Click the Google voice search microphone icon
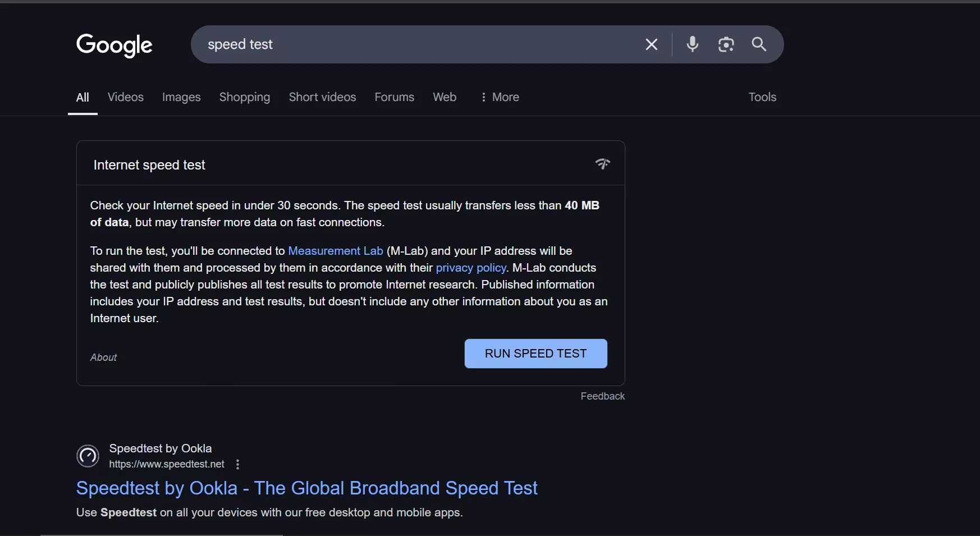980x536 pixels. 693,44
